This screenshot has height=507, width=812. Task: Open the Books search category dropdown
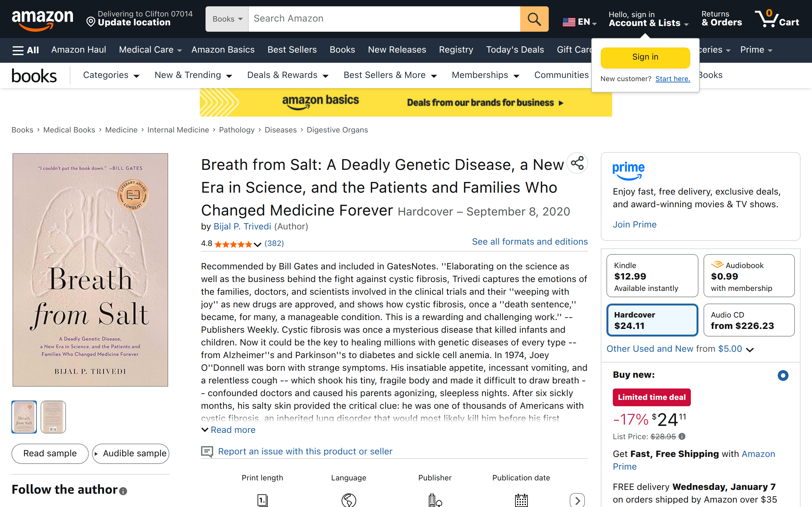[227, 19]
